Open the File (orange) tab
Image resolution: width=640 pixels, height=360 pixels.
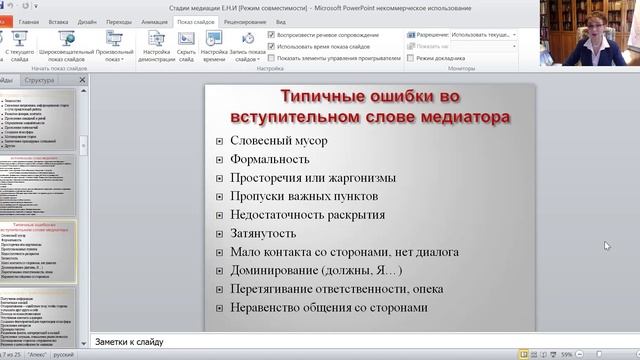[x=6, y=22]
